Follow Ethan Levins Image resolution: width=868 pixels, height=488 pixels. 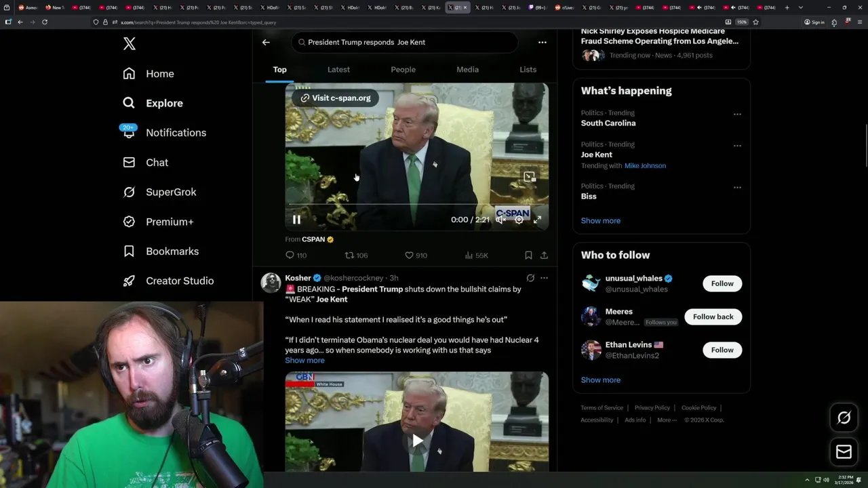coord(722,350)
